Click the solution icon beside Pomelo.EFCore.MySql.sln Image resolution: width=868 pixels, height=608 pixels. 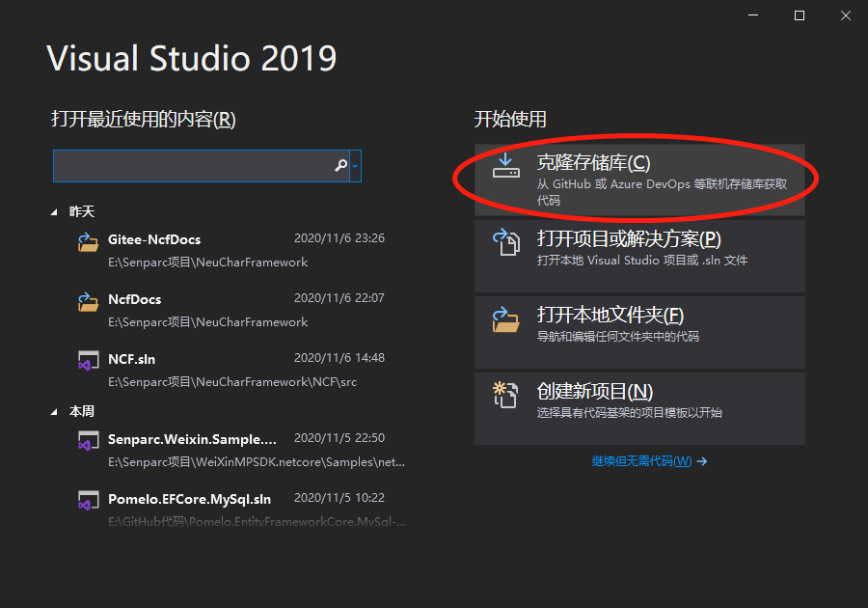(88, 501)
